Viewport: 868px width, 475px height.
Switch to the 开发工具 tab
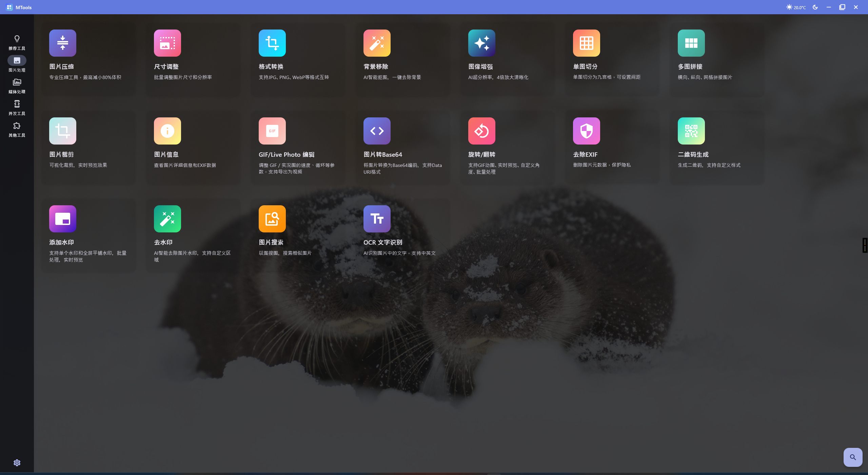(x=17, y=108)
